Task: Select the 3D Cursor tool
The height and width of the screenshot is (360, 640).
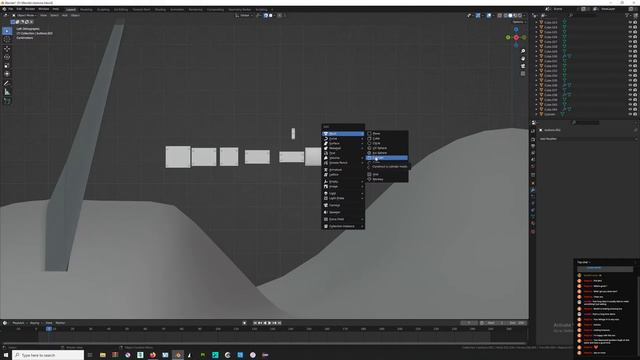Action: coord(7,40)
